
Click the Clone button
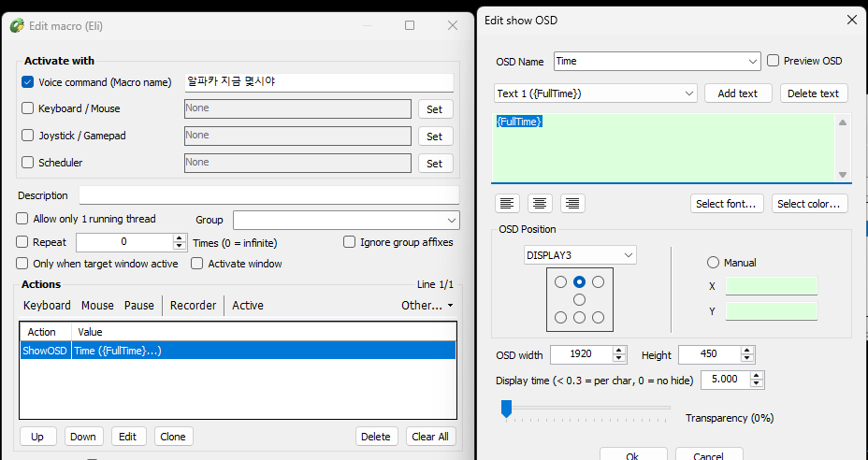click(173, 437)
